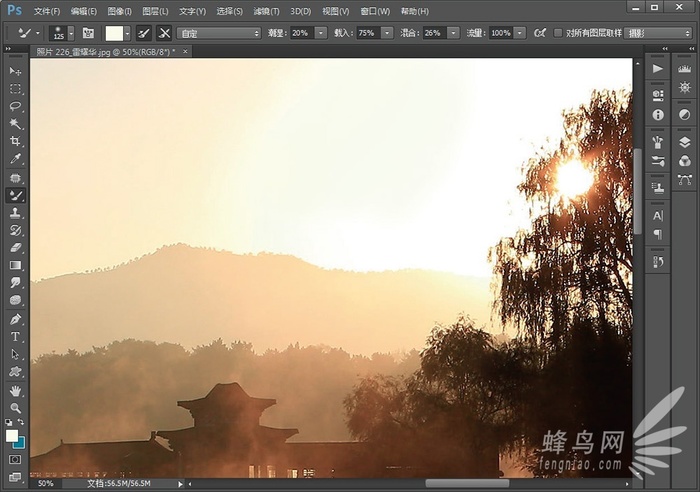Select the Custom Shape tool
The height and width of the screenshot is (492, 700).
[x=15, y=371]
